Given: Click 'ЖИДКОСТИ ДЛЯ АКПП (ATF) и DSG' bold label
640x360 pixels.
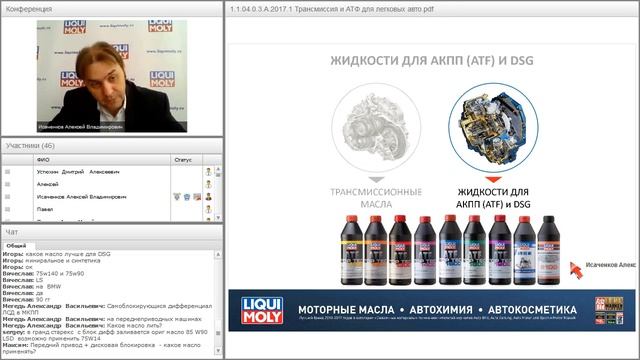Looking at the screenshot, I should 493,198.
